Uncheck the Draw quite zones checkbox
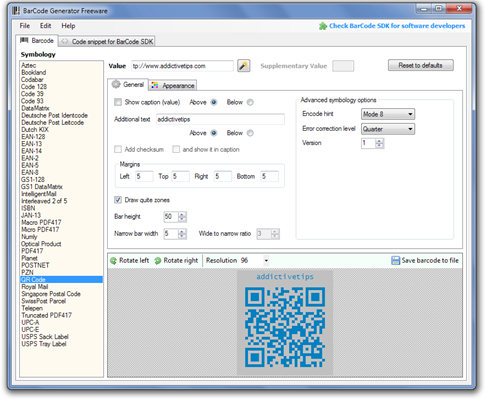 click(118, 200)
